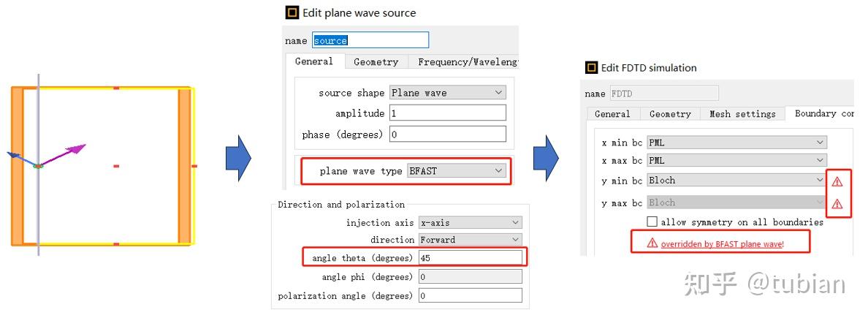This screenshot has width=868, height=318.
Task: Click the amplitude input field
Action: click(x=447, y=113)
